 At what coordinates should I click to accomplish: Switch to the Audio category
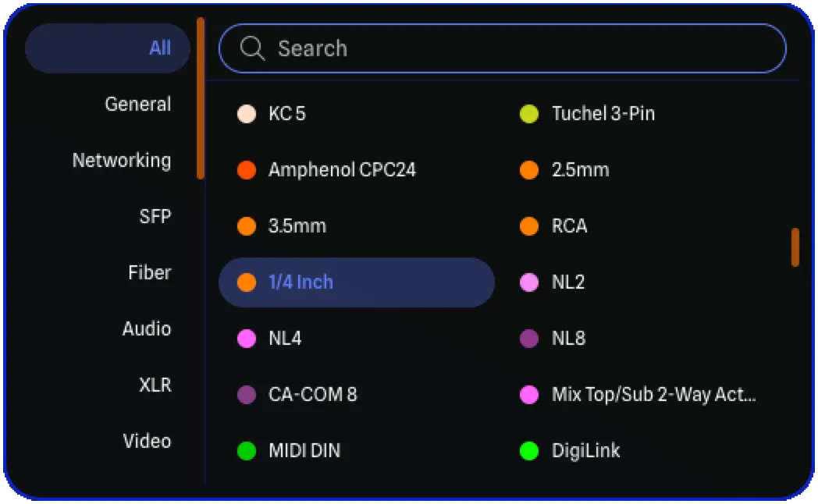(x=147, y=328)
